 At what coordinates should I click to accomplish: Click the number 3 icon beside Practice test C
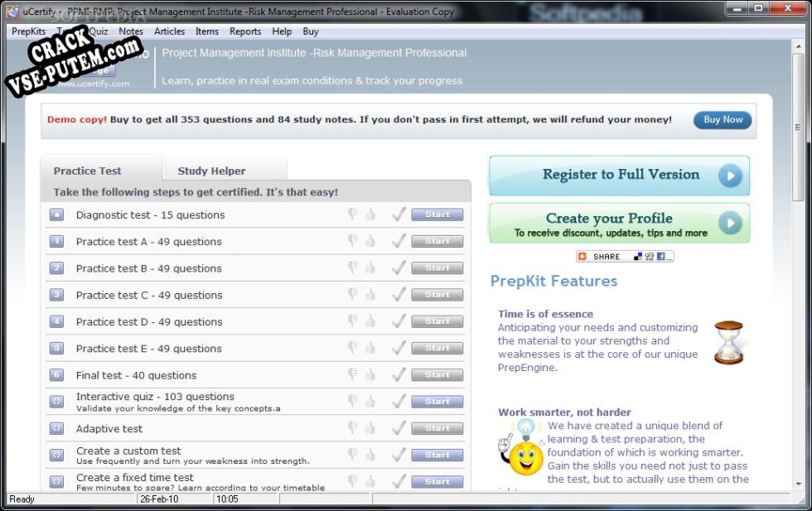[56, 295]
